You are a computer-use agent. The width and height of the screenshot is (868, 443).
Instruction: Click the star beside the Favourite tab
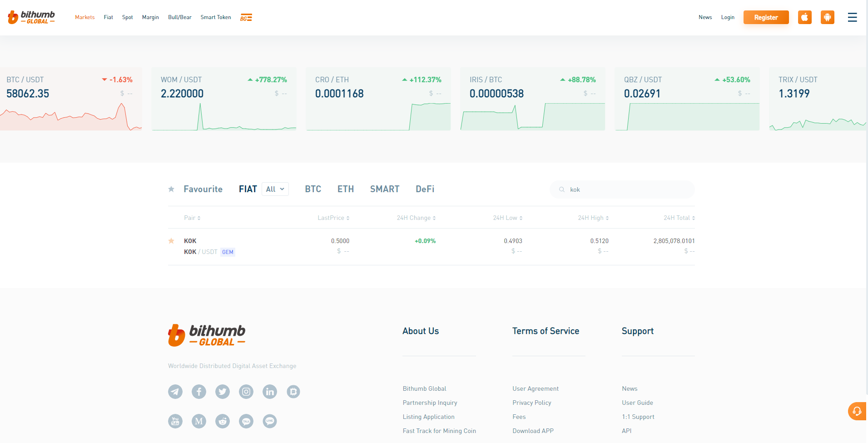[x=171, y=189]
